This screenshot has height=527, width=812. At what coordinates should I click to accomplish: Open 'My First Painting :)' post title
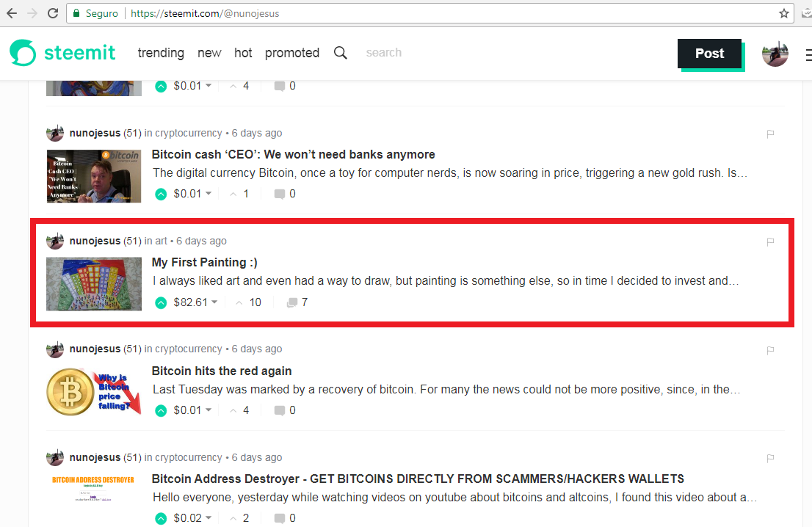(205, 263)
